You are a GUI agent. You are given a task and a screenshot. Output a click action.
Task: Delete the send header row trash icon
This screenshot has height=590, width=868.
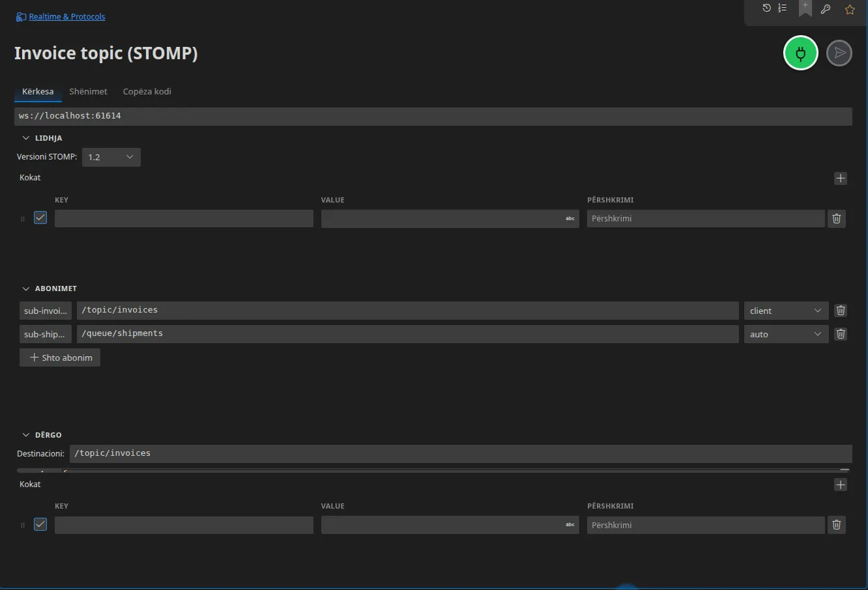(837, 525)
